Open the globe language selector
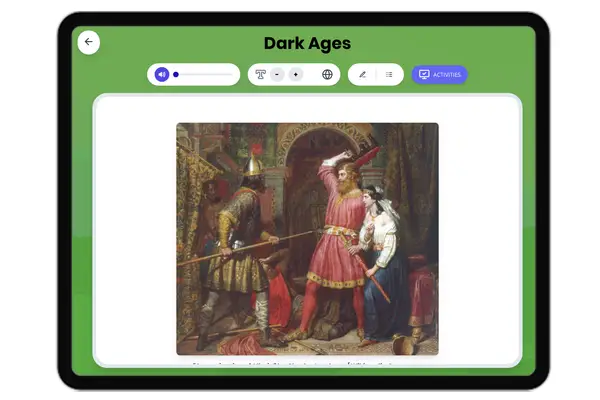600x400 pixels. point(327,74)
